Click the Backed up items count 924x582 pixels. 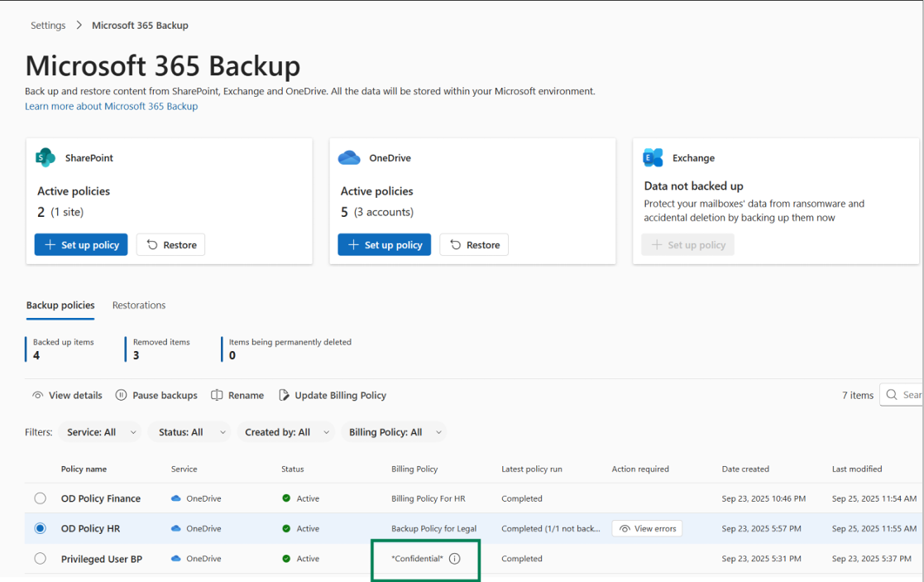click(36, 355)
